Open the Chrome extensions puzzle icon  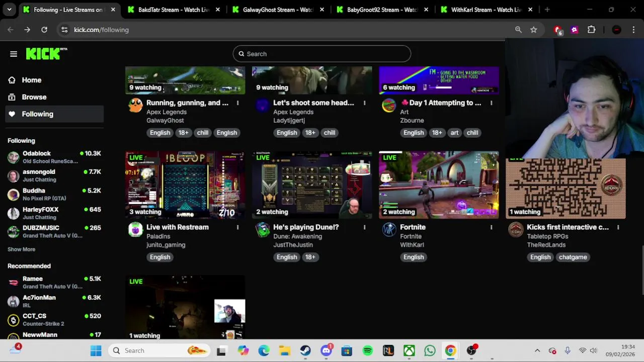(591, 30)
